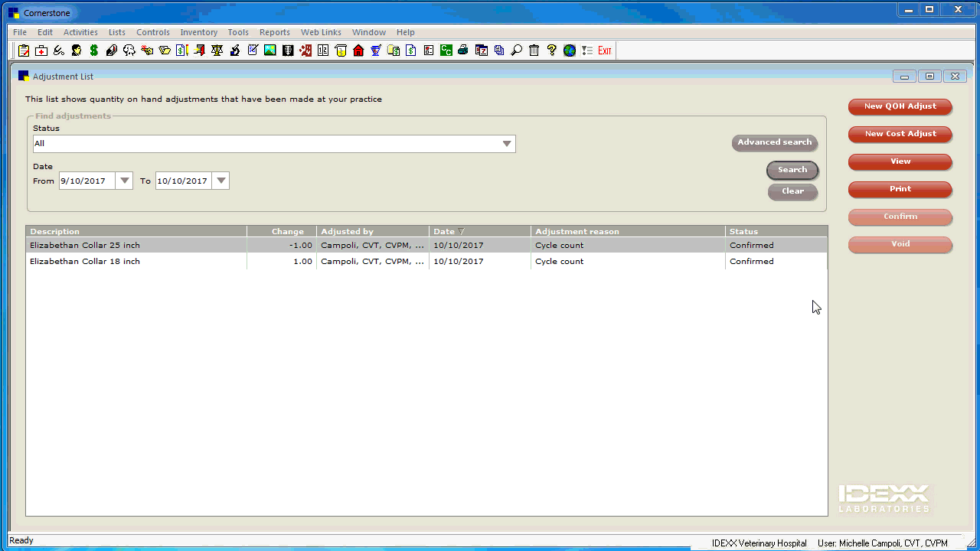The width and height of the screenshot is (980, 551).
Task: Sort by the Change column header
Action: point(282,231)
